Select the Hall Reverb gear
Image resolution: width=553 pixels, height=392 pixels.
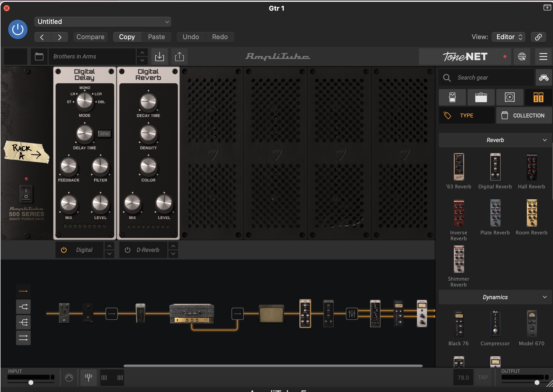coord(532,171)
